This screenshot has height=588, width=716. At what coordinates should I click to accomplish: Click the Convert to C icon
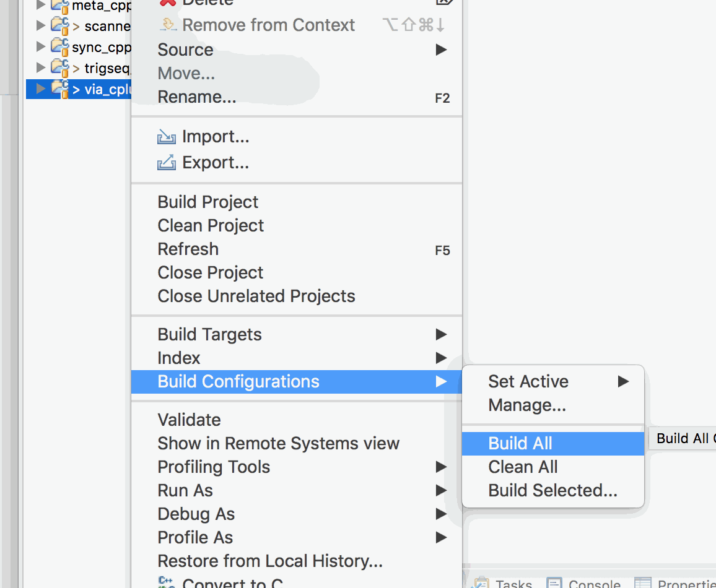[166, 582]
